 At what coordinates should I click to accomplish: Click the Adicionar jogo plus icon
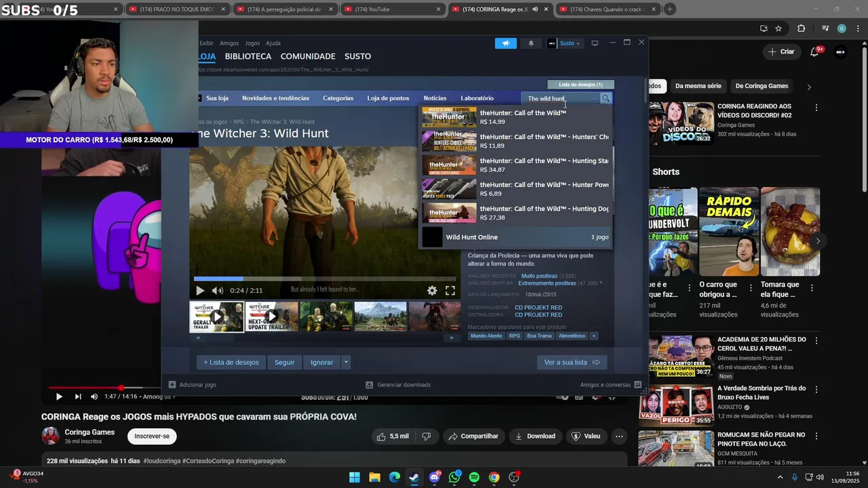(172, 384)
